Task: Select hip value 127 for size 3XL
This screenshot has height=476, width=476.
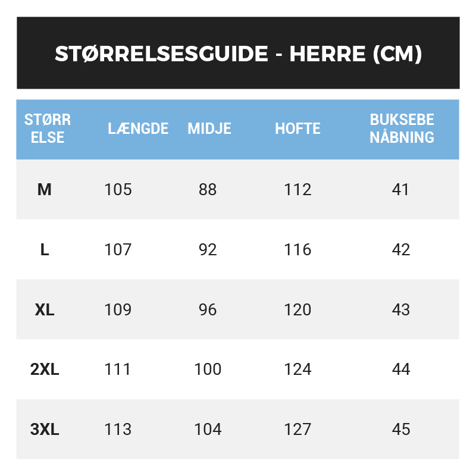Action: (x=297, y=430)
